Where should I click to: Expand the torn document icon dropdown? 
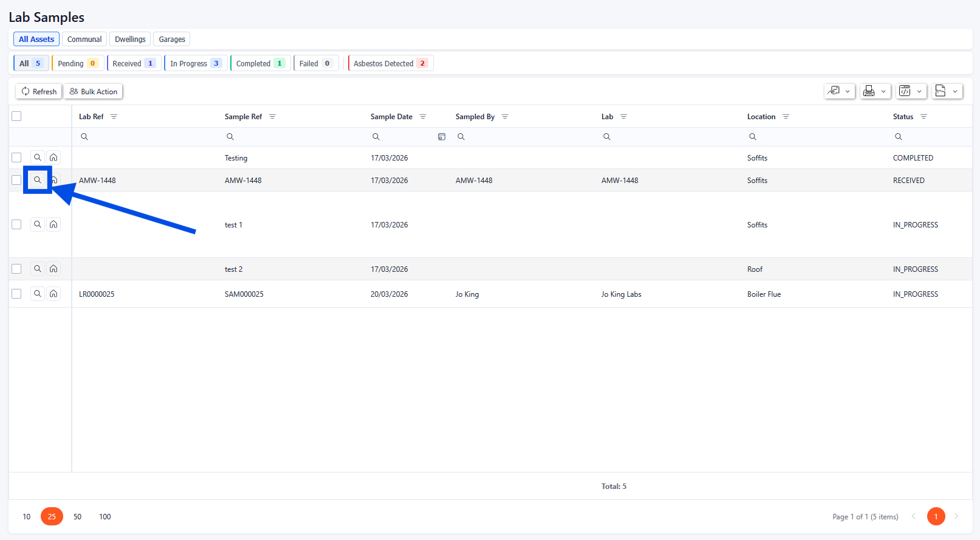tap(947, 91)
